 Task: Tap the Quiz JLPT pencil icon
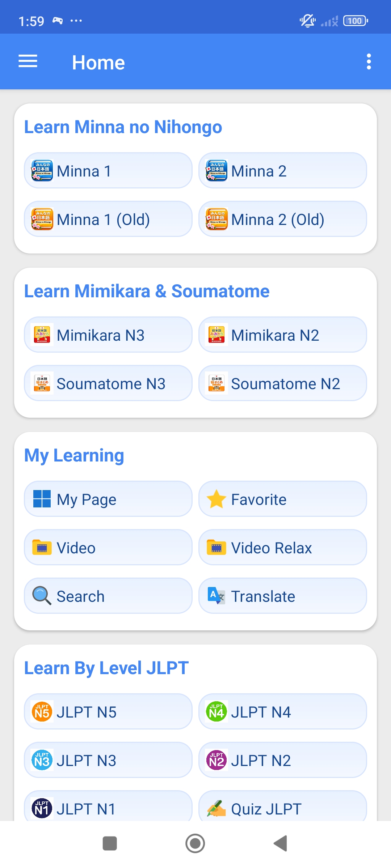[x=216, y=809]
